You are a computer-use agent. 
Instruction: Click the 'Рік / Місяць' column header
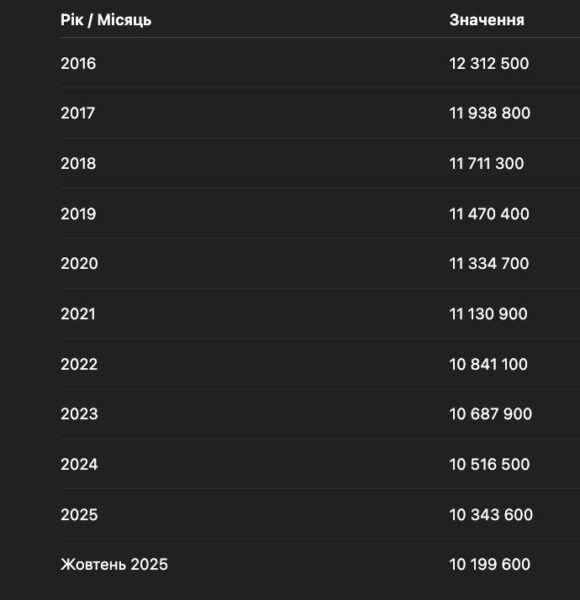click(x=106, y=20)
